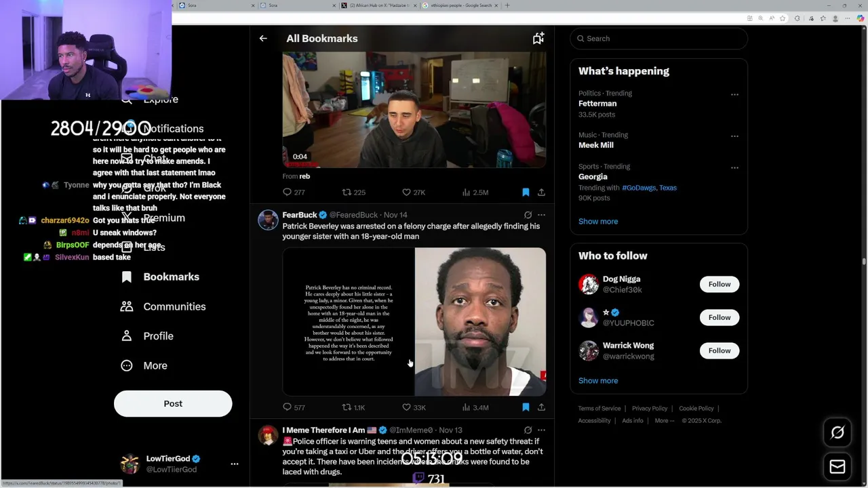Open the floating Grok button
Image resolution: width=868 pixels, height=488 pixels.
pos(837,432)
